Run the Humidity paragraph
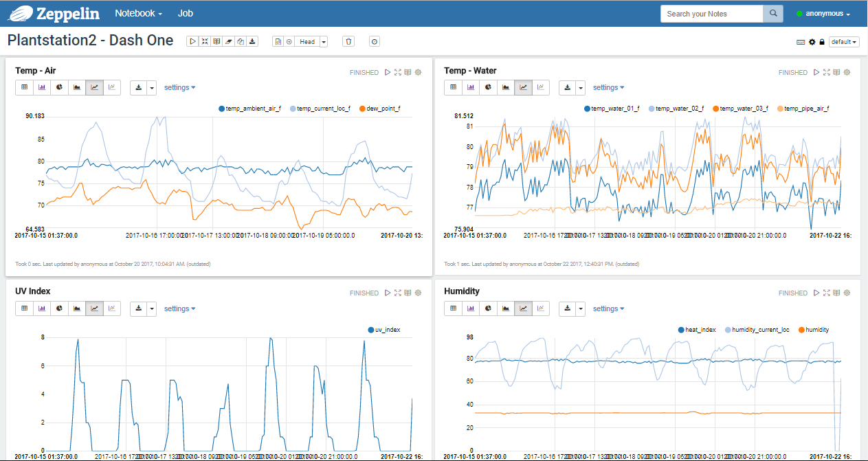 (x=816, y=293)
